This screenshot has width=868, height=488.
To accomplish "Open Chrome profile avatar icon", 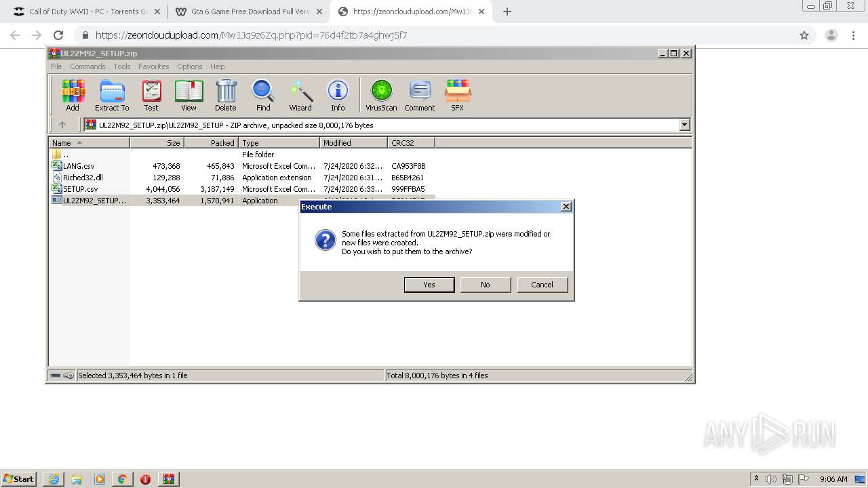I will (x=831, y=35).
